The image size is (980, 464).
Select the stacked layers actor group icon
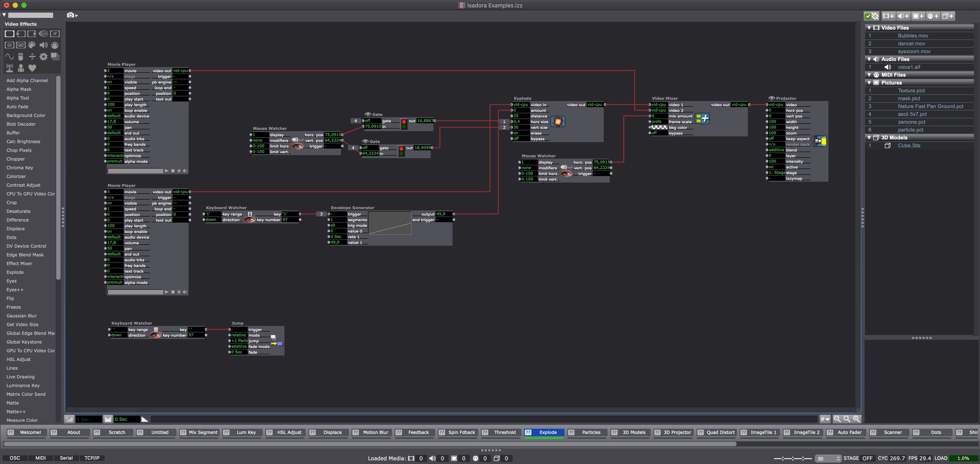tap(55, 57)
